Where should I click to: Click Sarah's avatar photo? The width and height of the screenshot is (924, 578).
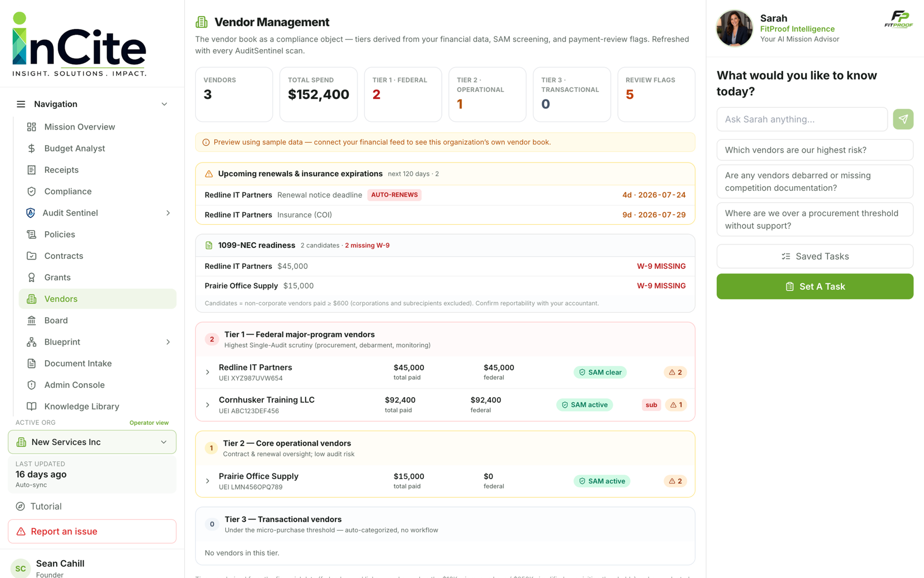(735, 28)
